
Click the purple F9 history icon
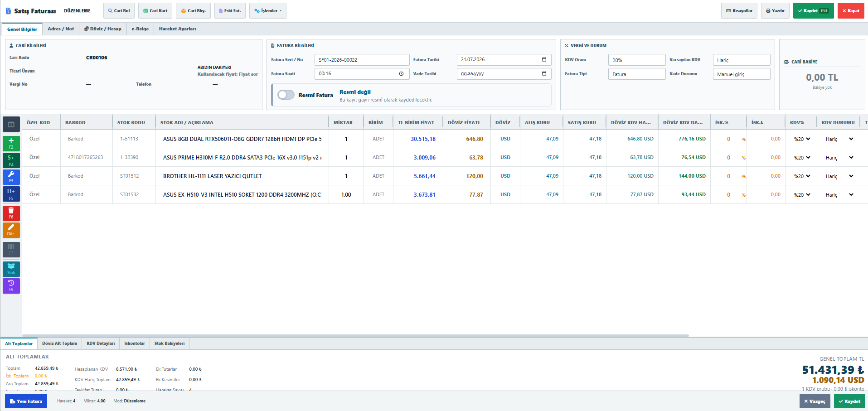pyautogui.click(x=11, y=286)
